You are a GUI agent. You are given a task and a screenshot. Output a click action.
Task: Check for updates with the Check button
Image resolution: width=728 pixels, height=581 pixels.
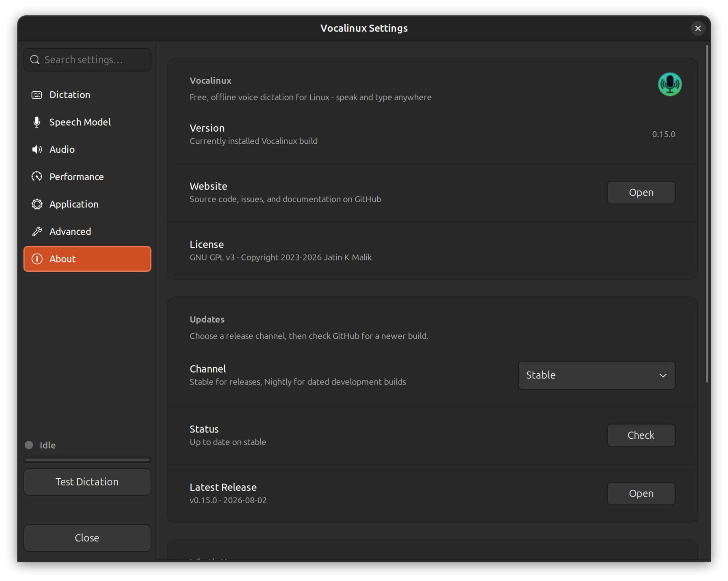click(x=641, y=435)
